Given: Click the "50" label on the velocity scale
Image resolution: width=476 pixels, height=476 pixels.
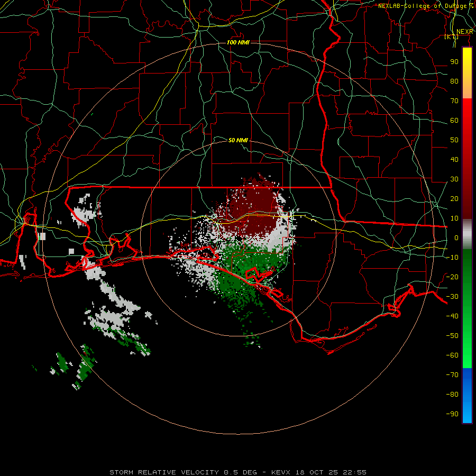Looking at the screenshot, I should 454,140.
